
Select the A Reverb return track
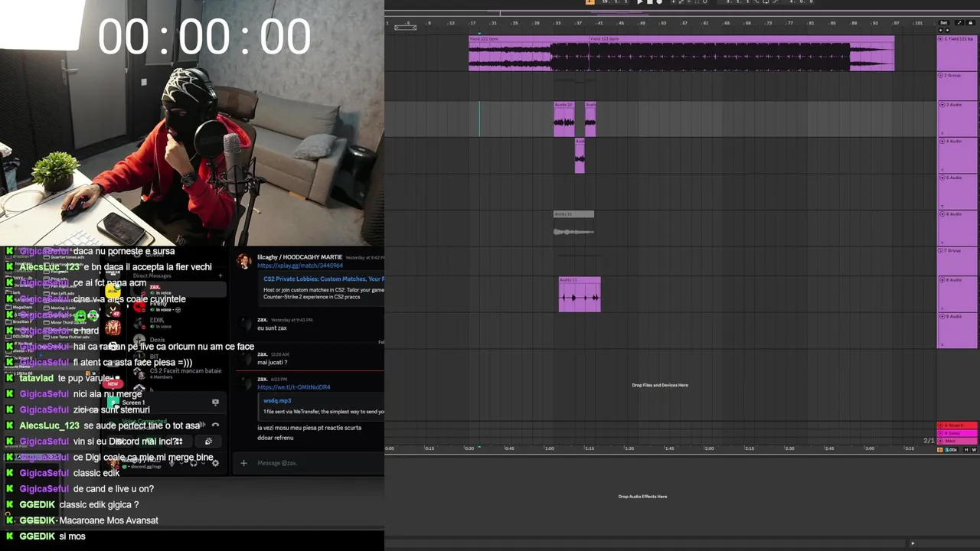tap(957, 425)
